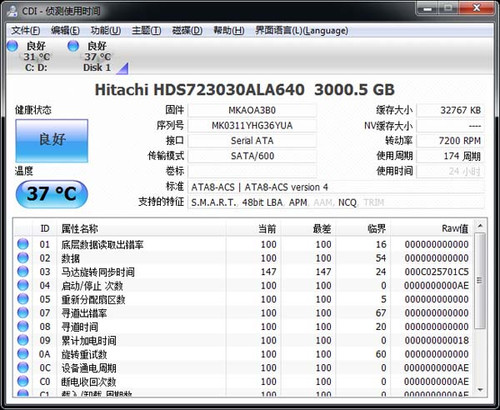Click the SATA/600 transfer mode field
This screenshot has height=410, width=500.
[252, 156]
